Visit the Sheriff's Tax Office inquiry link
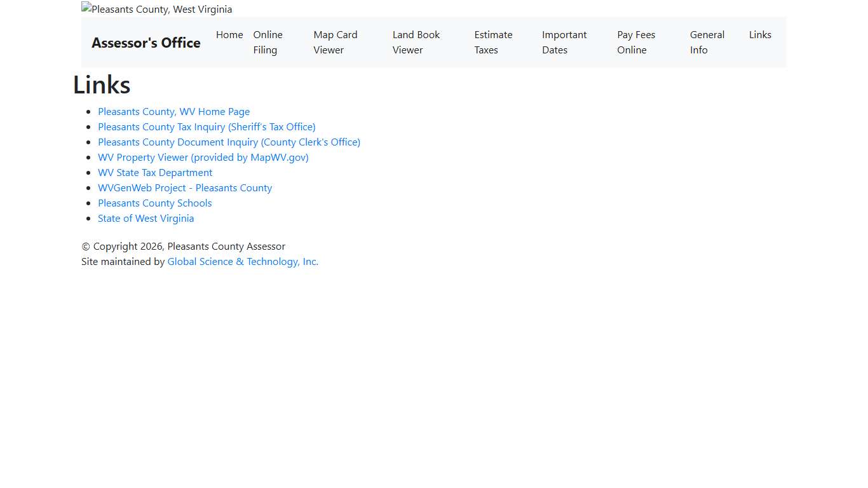The image size is (868, 488). pos(207,126)
